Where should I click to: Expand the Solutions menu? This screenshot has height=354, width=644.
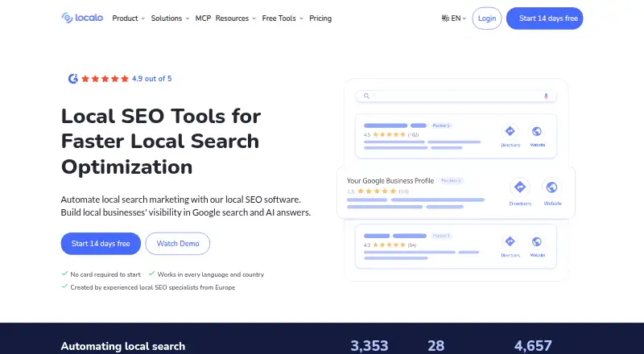(x=170, y=18)
